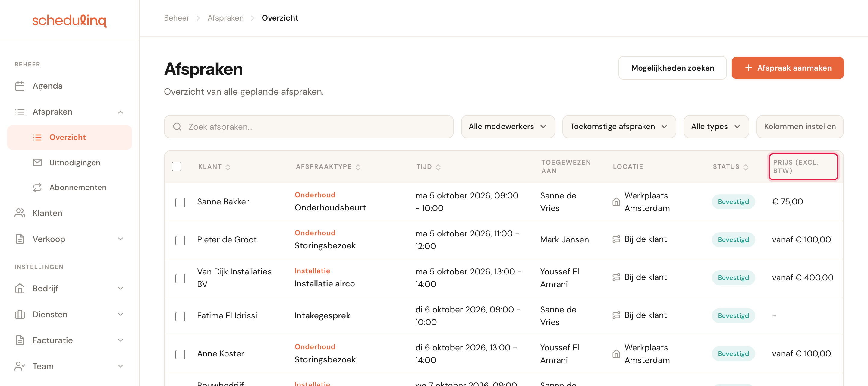Go to Beheer in breadcrumb
The width and height of the screenshot is (868, 386).
point(177,18)
